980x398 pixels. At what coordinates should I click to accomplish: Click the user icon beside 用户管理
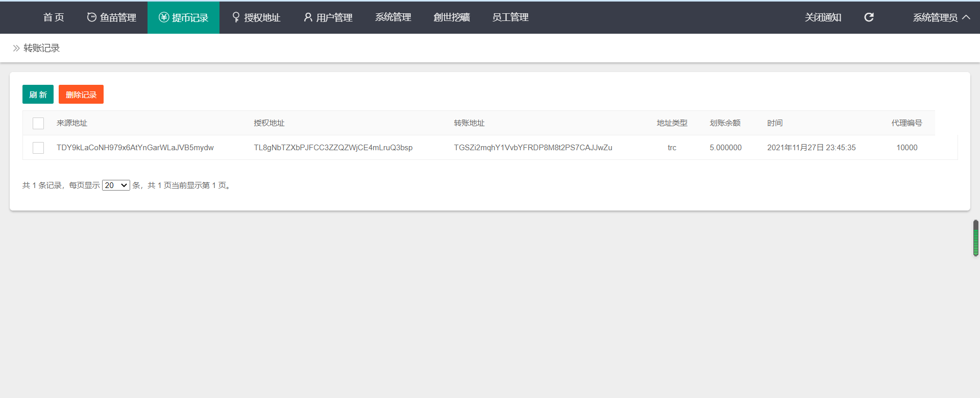coord(308,17)
